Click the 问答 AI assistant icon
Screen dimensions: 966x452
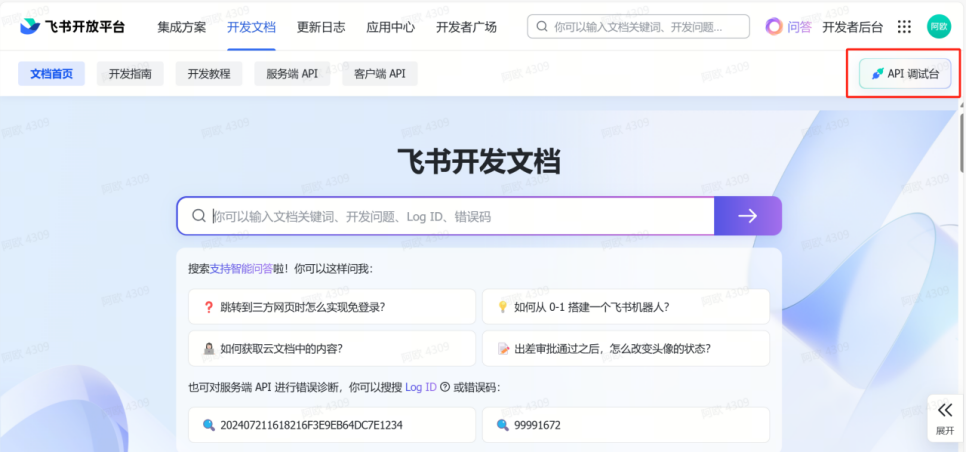pyautogui.click(x=775, y=27)
